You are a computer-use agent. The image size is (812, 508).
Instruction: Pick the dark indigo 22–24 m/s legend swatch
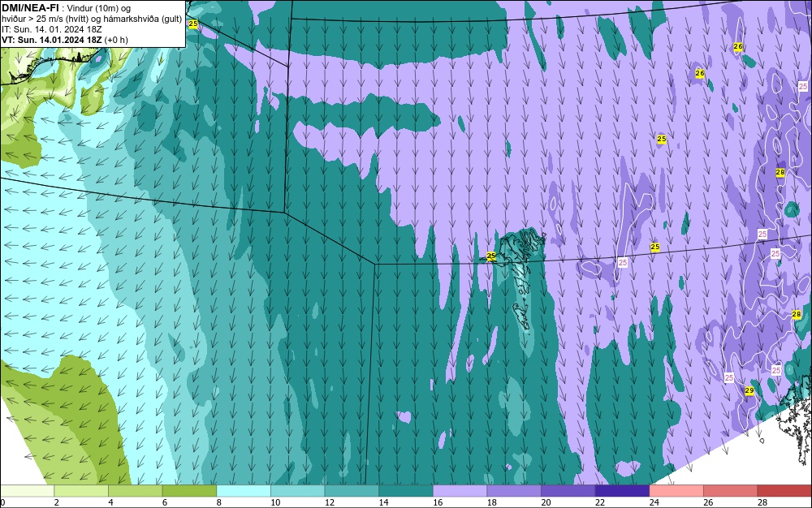(x=622, y=491)
